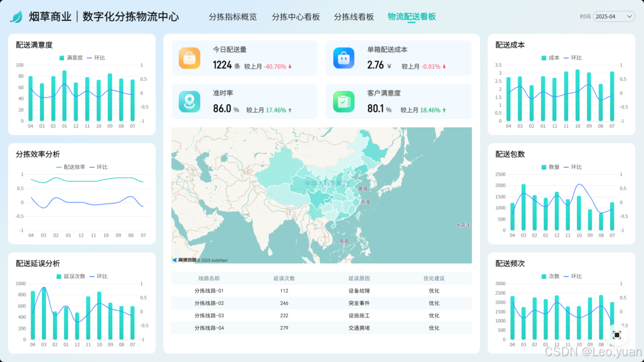This screenshot has height=362, width=644.
Task: Click the green leaf logo icon
Action: click(x=16, y=17)
